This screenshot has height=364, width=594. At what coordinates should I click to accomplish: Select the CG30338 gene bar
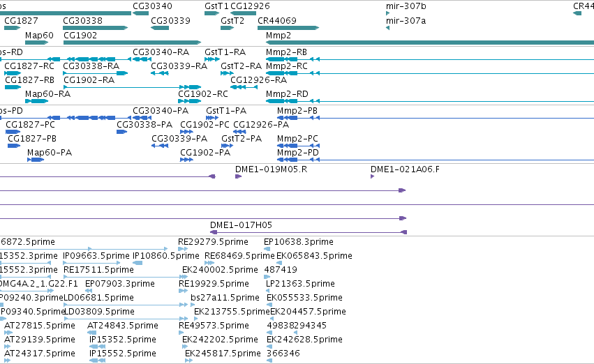click(96, 28)
